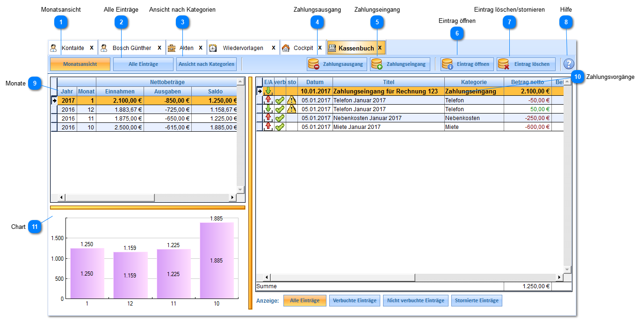
Task: Show Alle Einträge filter at bottom
Action: 305,300
